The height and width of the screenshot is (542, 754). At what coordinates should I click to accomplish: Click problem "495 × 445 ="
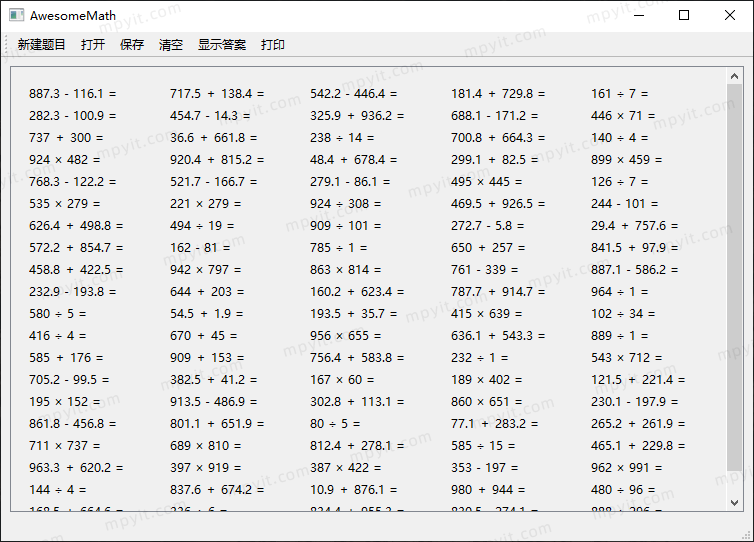click(x=486, y=182)
